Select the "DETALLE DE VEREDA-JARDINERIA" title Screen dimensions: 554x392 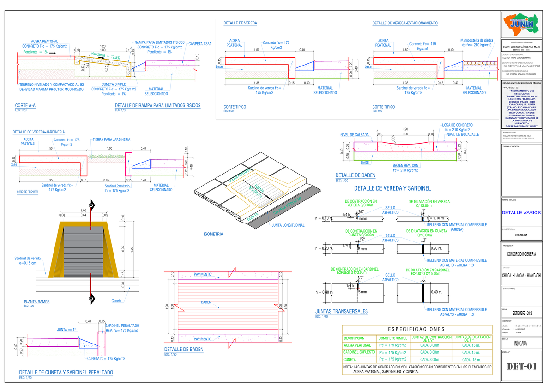coord(40,133)
